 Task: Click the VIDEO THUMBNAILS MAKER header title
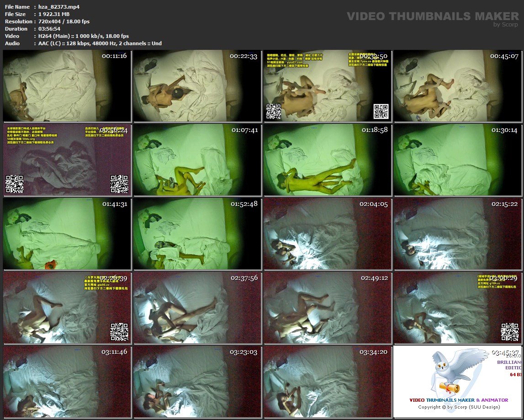point(433,16)
